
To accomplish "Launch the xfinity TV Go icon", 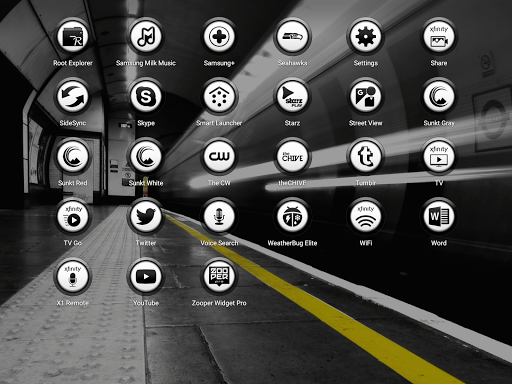I will [73, 217].
